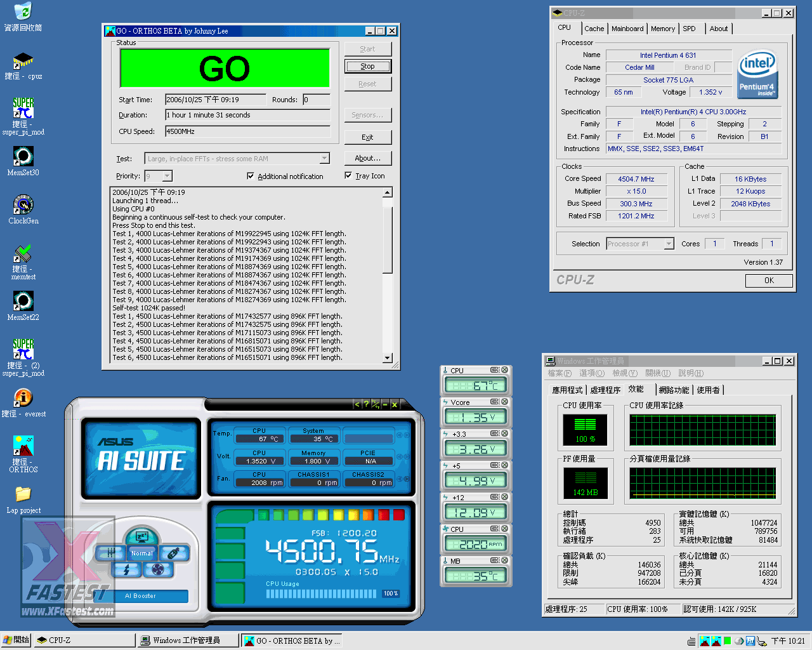Click next arrow on Fan row
812x650 pixels.
pos(407,479)
